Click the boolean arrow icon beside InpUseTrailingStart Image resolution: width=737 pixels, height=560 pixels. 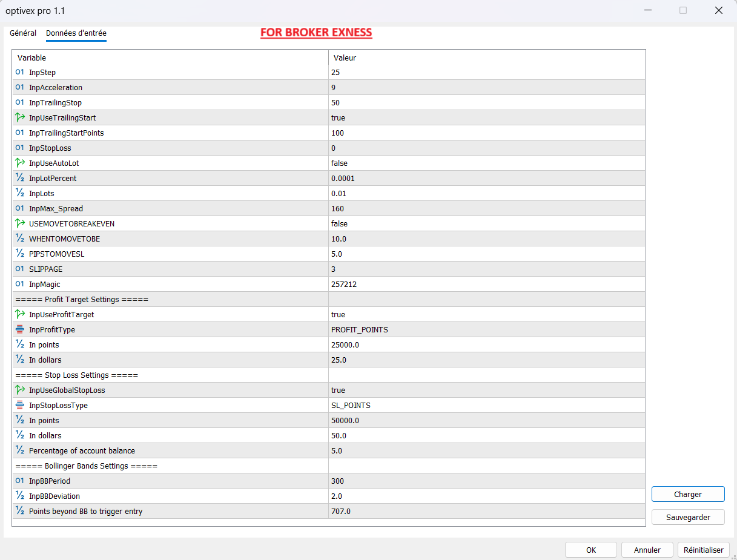(19, 117)
